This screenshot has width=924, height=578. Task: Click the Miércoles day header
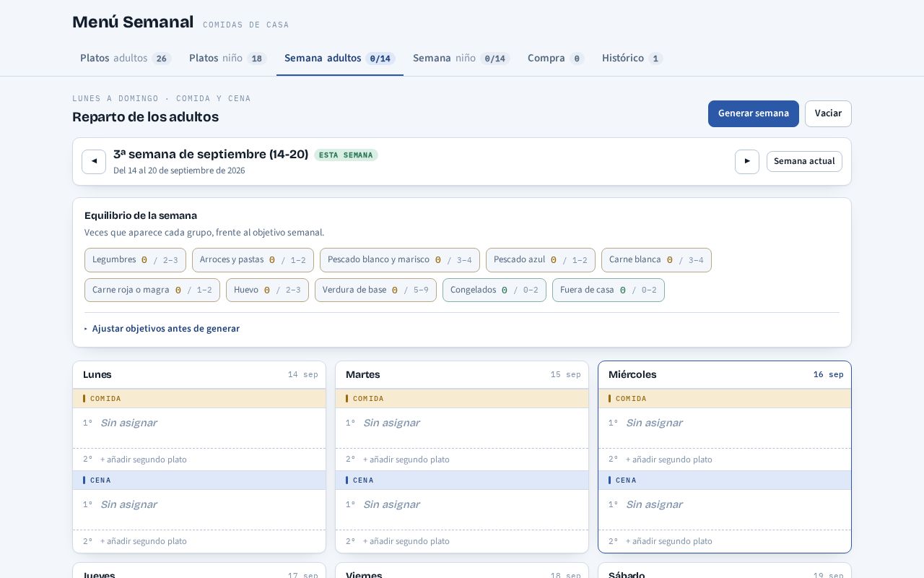(725, 375)
